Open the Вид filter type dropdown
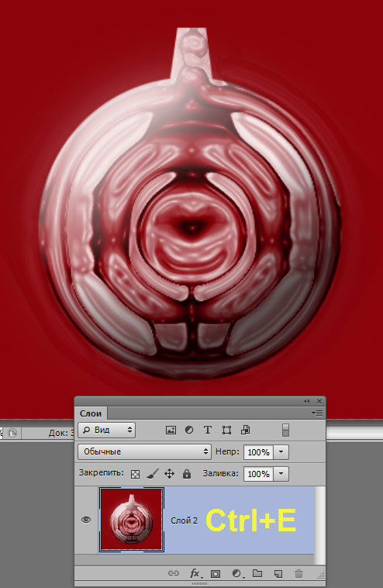 (x=107, y=430)
